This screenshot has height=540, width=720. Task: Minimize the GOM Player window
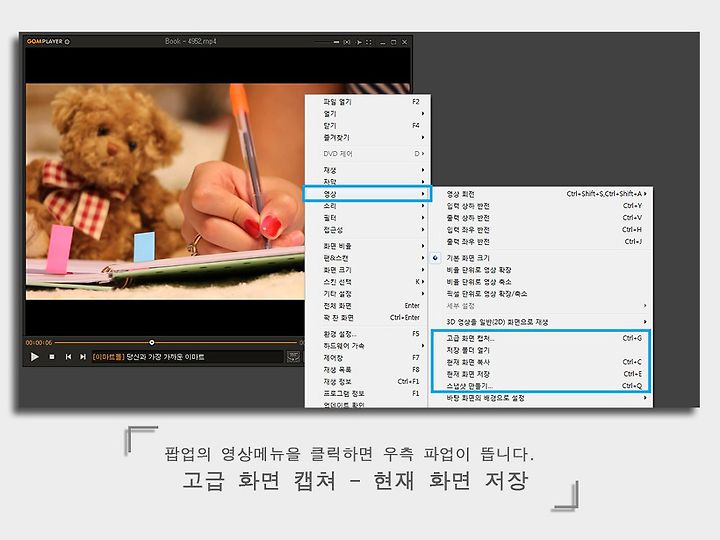pyautogui.click(x=382, y=42)
